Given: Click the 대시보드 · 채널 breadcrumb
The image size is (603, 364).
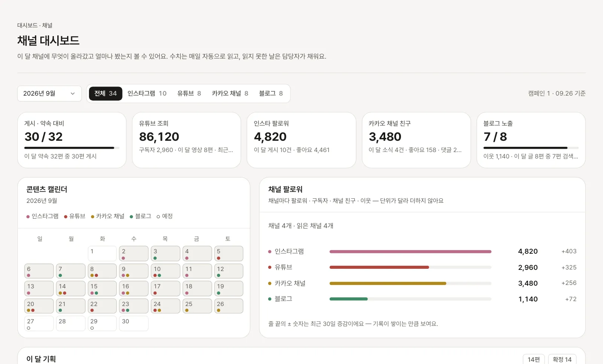Looking at the screenshot, I should [35, 25].
